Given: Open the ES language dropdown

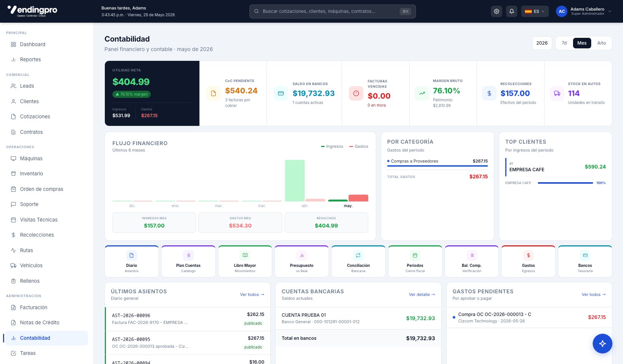Looking at the screenshot, I should tap(535, 11).
